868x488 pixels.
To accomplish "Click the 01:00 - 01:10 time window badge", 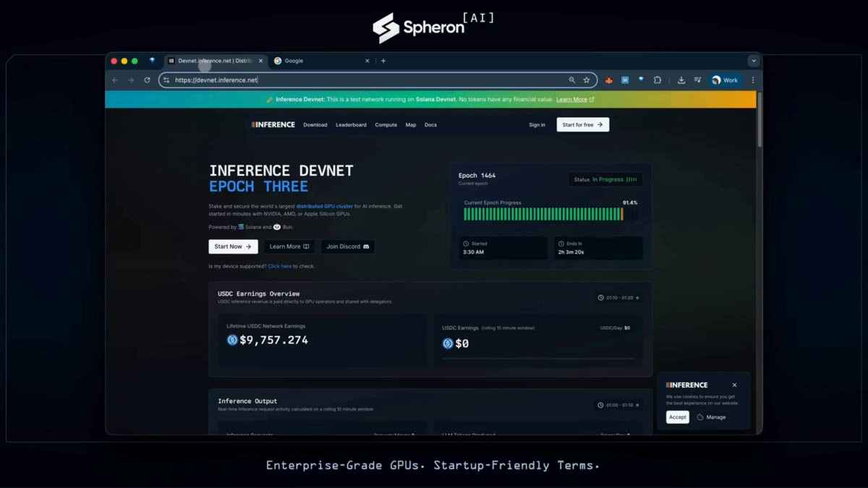I will click(x=618, y=405).
